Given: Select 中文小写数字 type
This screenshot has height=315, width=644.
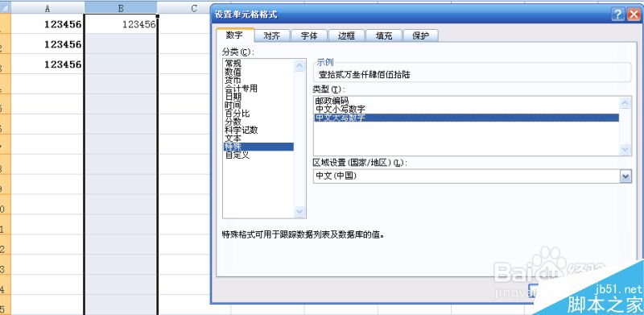Looking at the screenshot, I should pyautogui.click(x=467, y=110).
